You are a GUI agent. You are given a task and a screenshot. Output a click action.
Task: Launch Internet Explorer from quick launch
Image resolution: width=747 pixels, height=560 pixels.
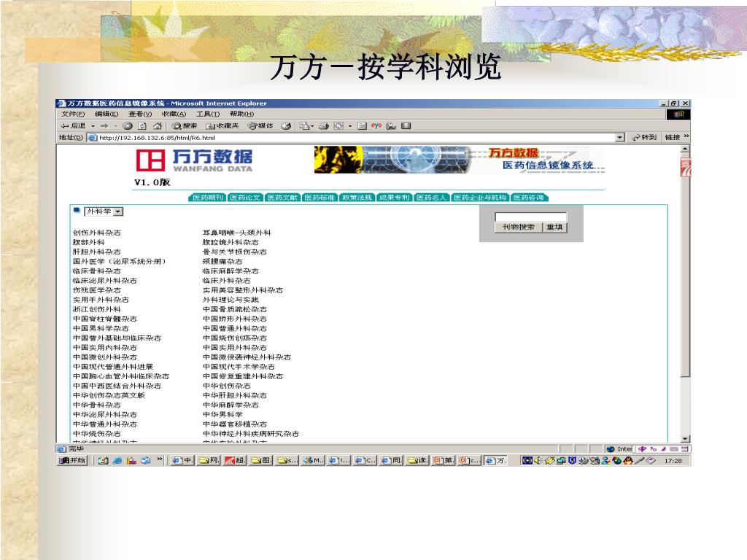click(x=117, y=461)
